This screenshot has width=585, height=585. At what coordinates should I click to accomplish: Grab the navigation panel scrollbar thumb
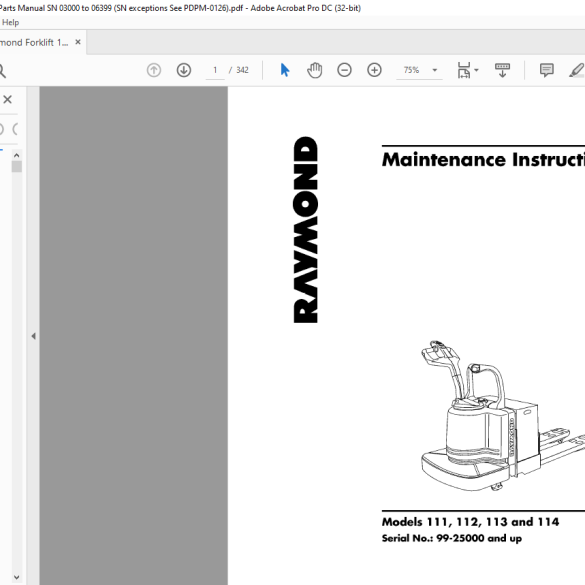[16, 166]
